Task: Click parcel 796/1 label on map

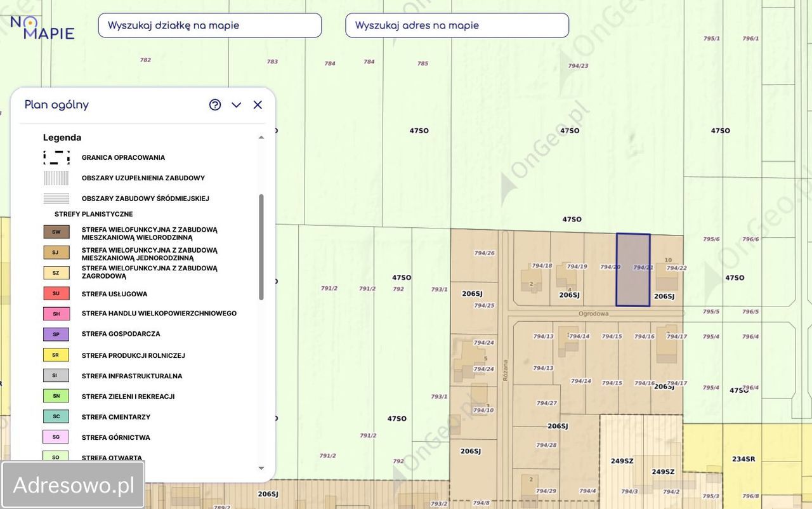Action: 750,39
